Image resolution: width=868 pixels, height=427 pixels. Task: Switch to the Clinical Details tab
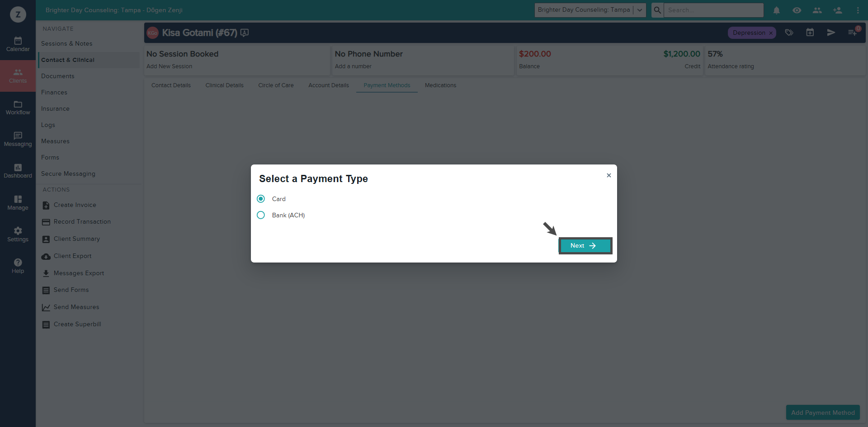pyautogui.click(x=224, y=85)
